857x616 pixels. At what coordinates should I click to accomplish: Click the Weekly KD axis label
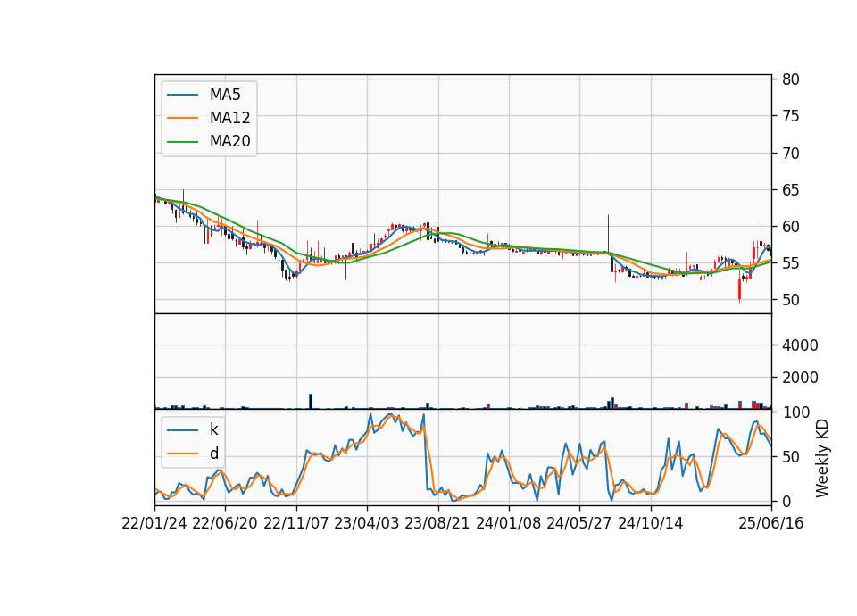click(x=821, y=458)
